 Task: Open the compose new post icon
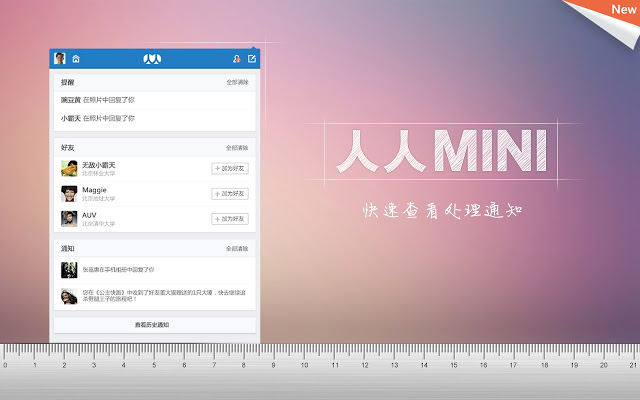click(252, 59)
